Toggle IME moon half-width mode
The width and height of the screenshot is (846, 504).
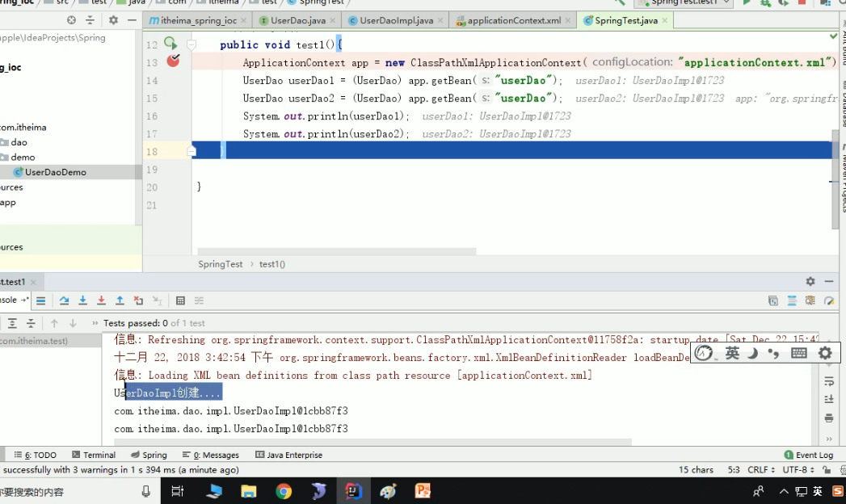(752, 353)
